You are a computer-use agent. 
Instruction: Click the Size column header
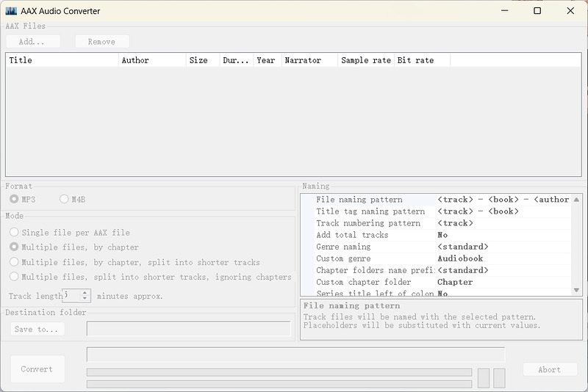[x=203, y=60]
